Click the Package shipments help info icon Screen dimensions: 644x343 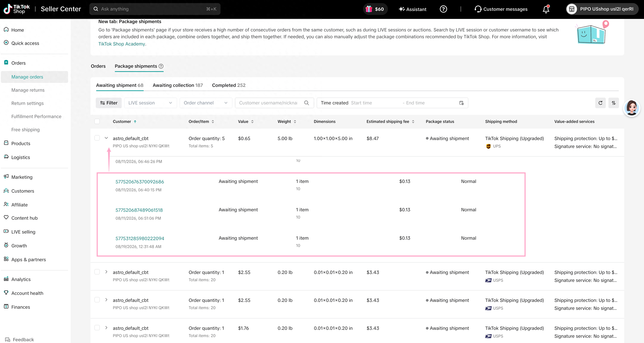(x=161, y=66)
